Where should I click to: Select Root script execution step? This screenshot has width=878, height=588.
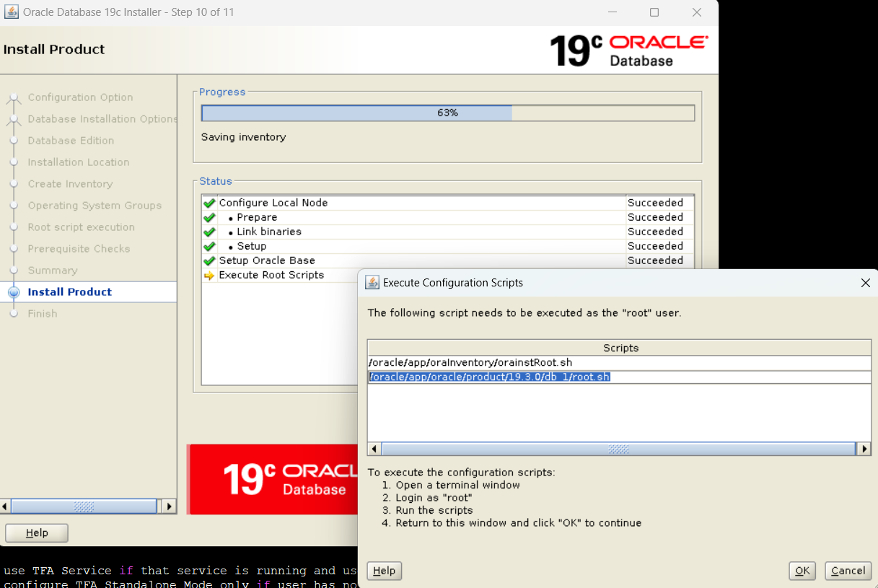pos(81,227)
